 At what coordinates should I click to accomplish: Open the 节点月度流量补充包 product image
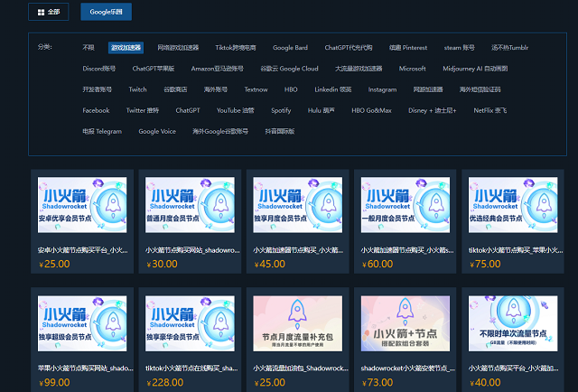[x=297, y=323]
